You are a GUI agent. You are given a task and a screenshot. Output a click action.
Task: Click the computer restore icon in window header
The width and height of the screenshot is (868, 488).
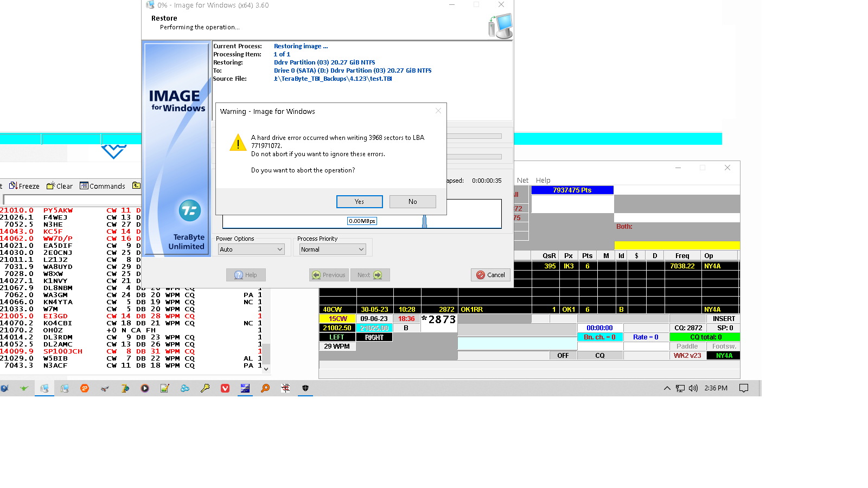[x=500, y=26]
